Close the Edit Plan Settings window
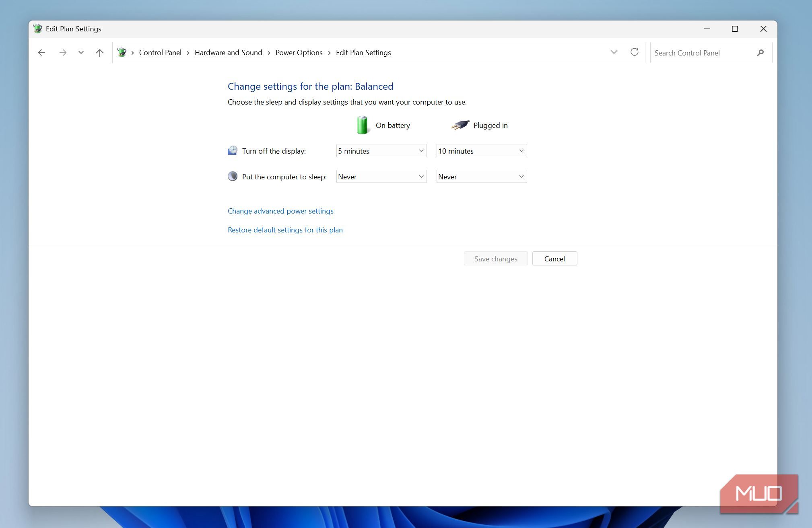 click(x=763, y=29)
